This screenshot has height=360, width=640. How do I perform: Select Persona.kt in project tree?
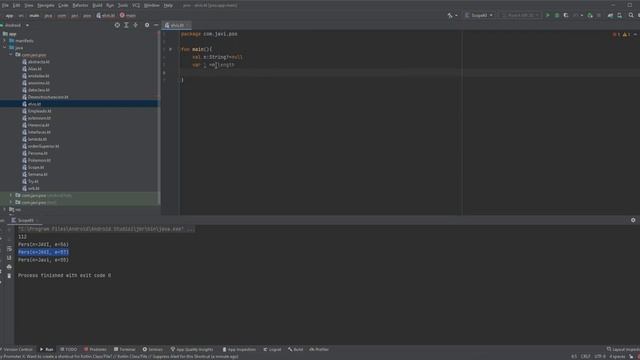(x=38, y=153)
